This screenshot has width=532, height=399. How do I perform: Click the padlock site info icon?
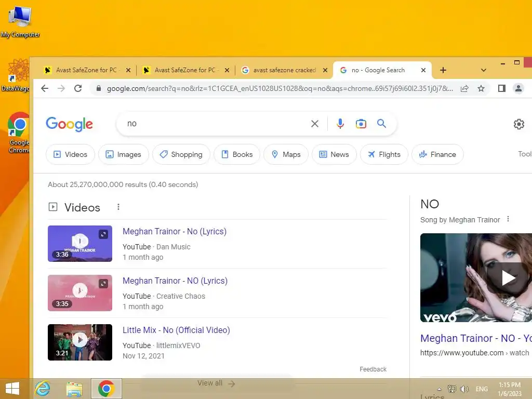pos(99,88)
